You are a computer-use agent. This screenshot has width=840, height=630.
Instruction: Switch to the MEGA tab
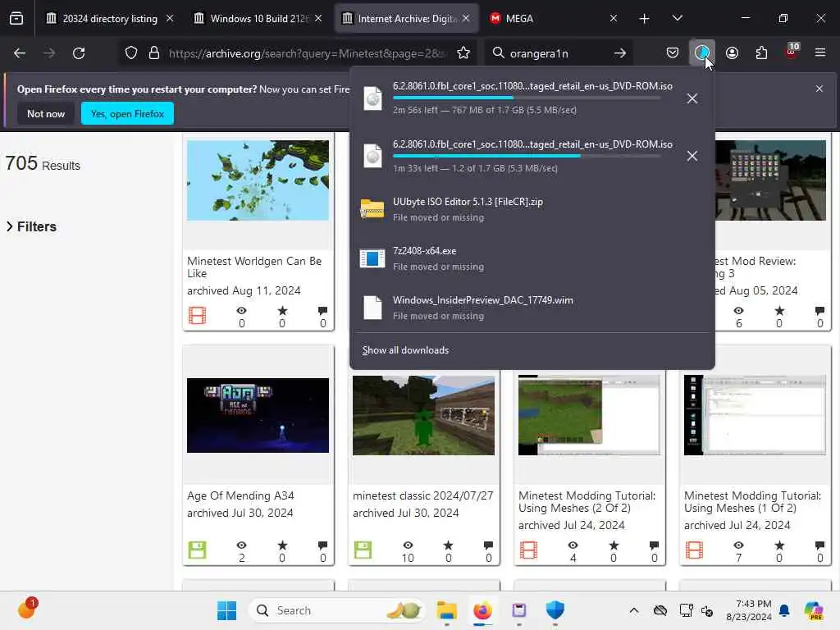(554, 19)
